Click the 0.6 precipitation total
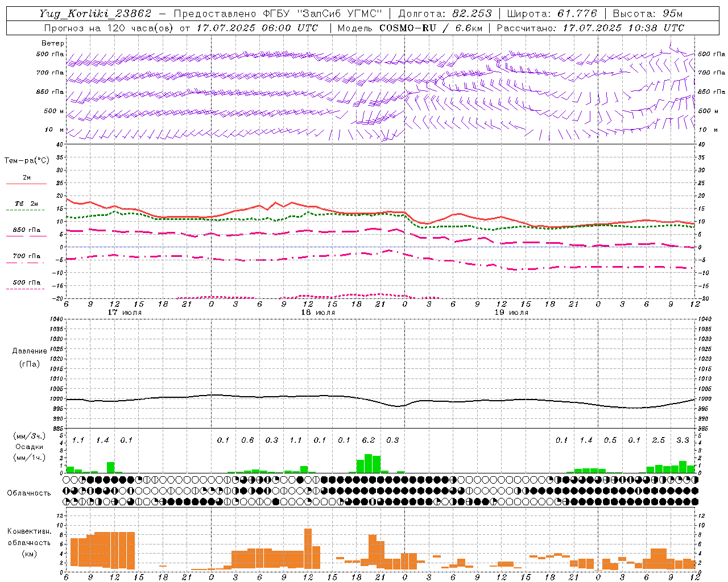This screenshot has width=728, height=582. 247,440
